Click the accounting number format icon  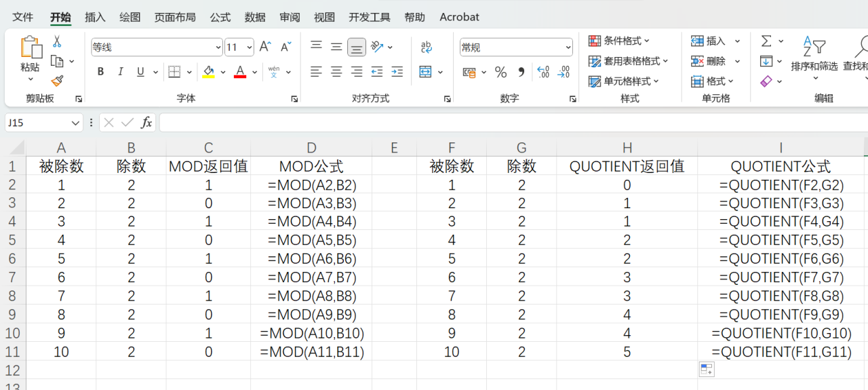[x=469, y=72]
